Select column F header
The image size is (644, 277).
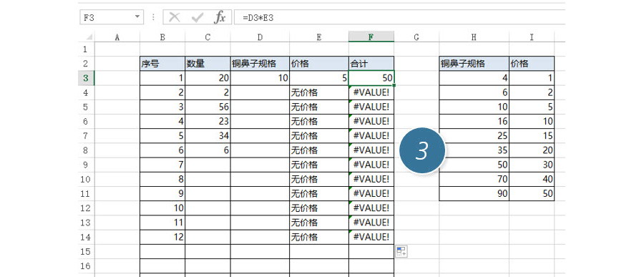click(371, 37)
